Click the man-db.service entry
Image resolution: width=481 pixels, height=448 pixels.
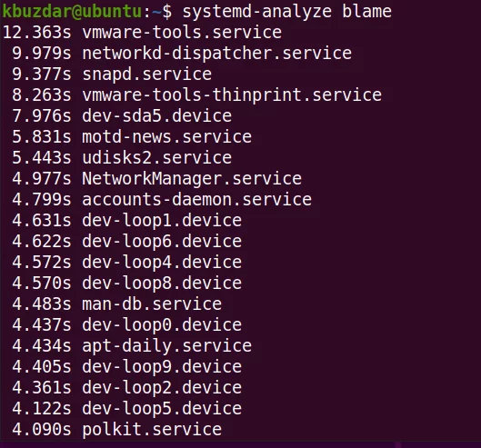click(152, 304)
